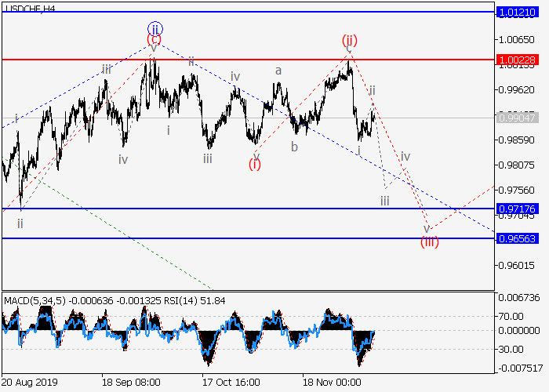
Task: Click the red (iii) forecast wave label
Action: click(429, 241)
